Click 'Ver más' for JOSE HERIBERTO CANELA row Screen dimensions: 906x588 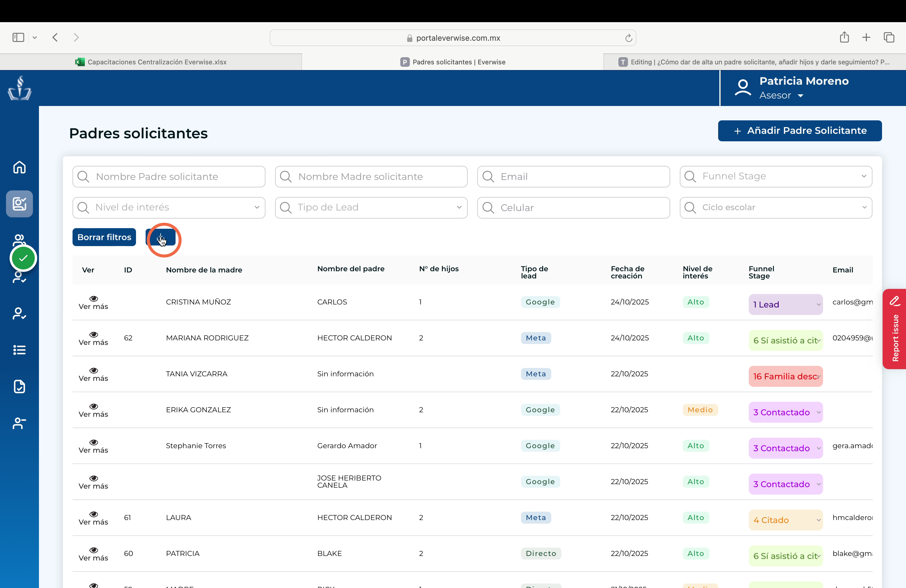pyautogui.click(x=93, y=486)
